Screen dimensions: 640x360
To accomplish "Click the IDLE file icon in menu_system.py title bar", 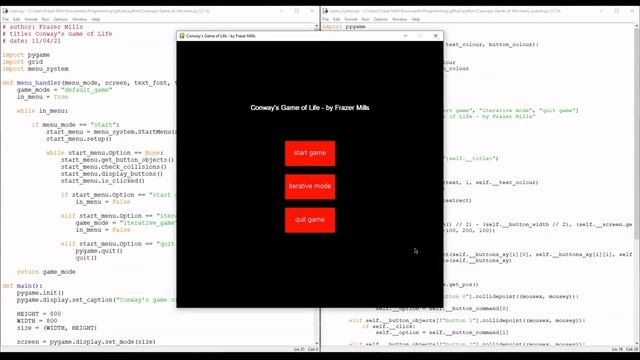I will pyautogui.click(x=325, y=11).
